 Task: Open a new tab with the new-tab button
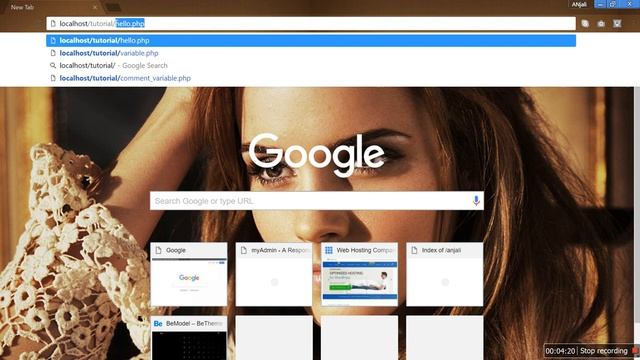(113, 7)
